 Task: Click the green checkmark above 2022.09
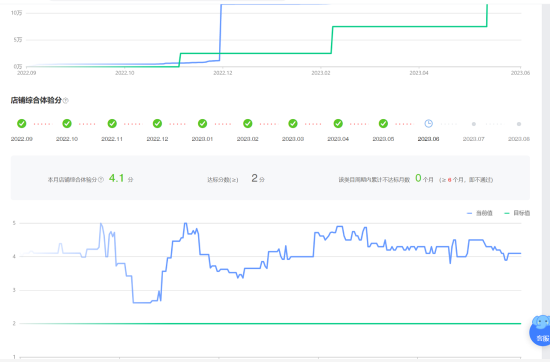pos(22,123)
